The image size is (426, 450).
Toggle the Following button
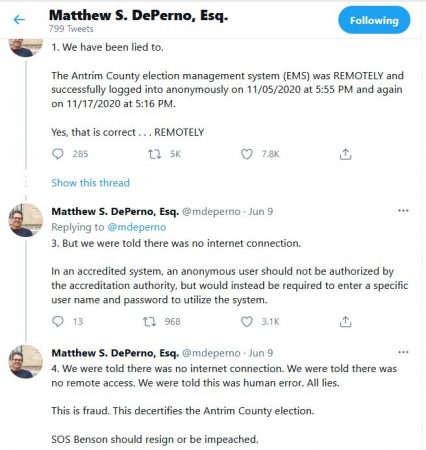(x=374, y=20)
